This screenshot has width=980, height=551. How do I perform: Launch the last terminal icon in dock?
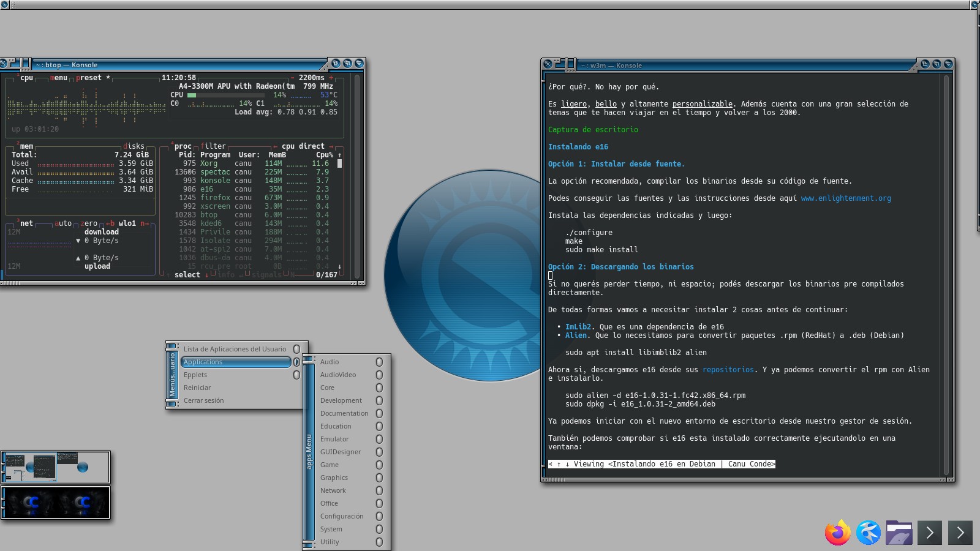[x=960, y=533]
